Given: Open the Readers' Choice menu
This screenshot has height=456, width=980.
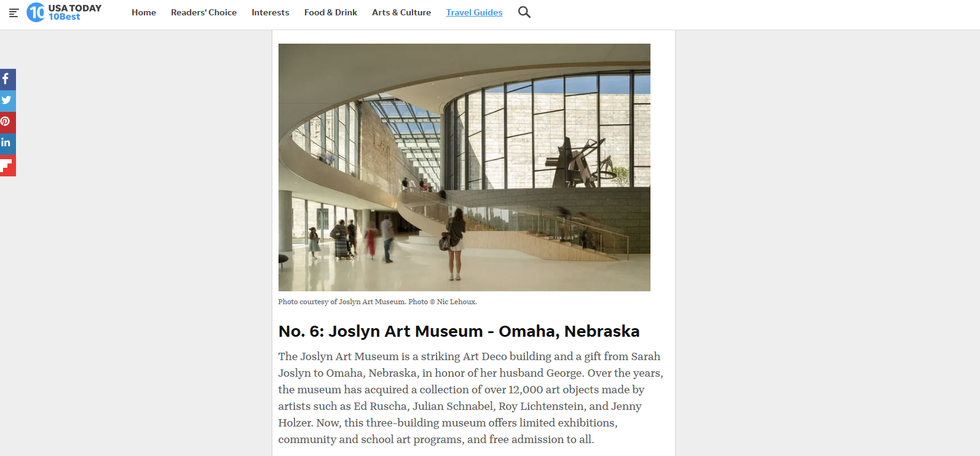Looking at the screenshot, I should coord(204,12).
